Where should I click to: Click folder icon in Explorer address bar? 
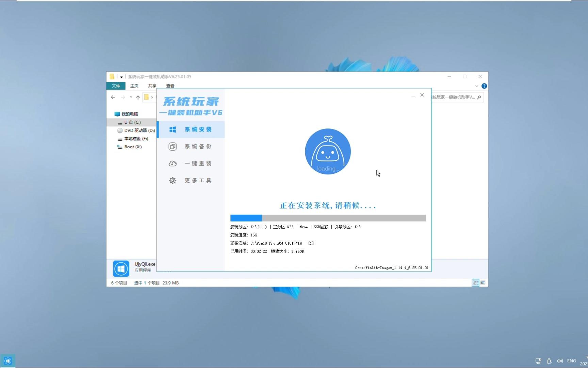coord(146,97)
